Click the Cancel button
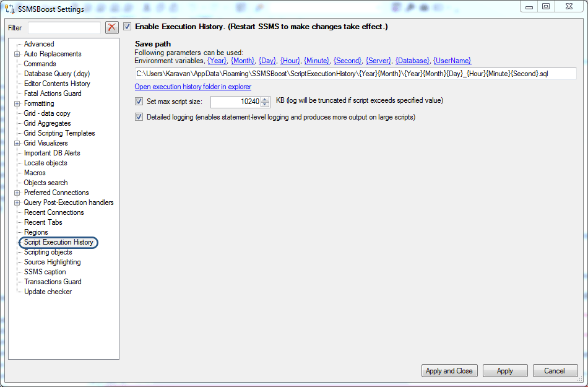Image resolution: width=588 pixels, height=387 pixels. pos(555,371)
